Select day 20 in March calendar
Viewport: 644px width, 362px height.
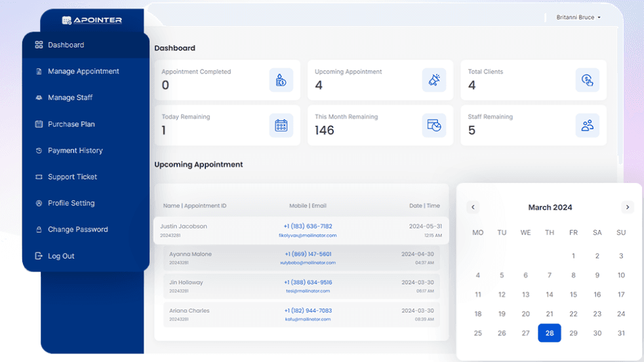tap(526, 314)
